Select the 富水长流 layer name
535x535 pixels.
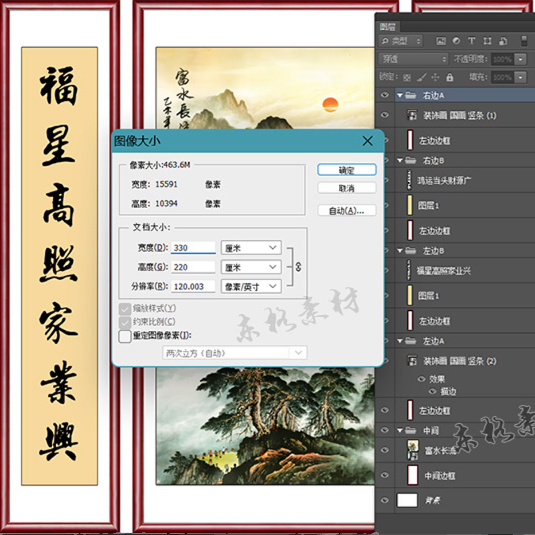pyautogui.click(x=440, y=450)
